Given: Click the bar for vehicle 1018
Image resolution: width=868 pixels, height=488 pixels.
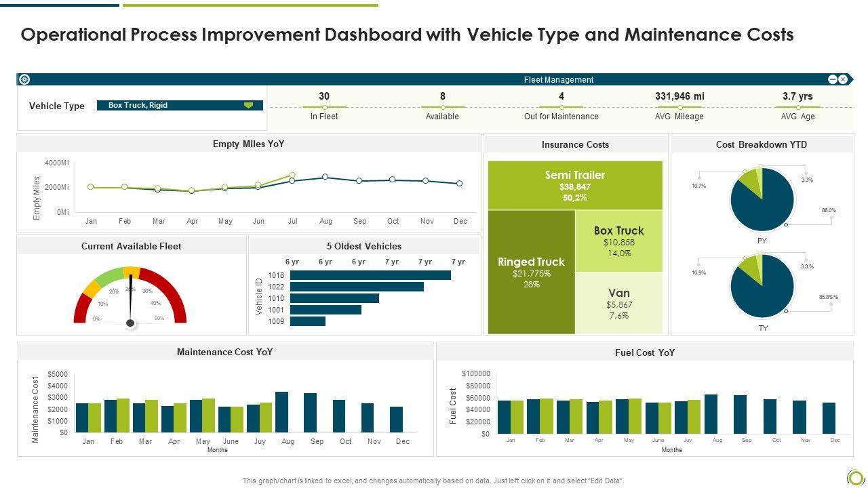Looking at the screenshot, I should [x=370, y=275].
